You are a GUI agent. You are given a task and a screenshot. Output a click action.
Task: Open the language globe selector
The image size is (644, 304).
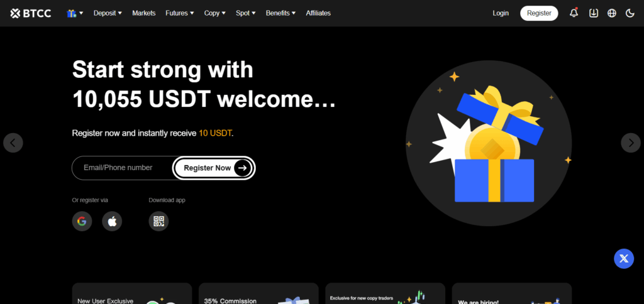612,13
